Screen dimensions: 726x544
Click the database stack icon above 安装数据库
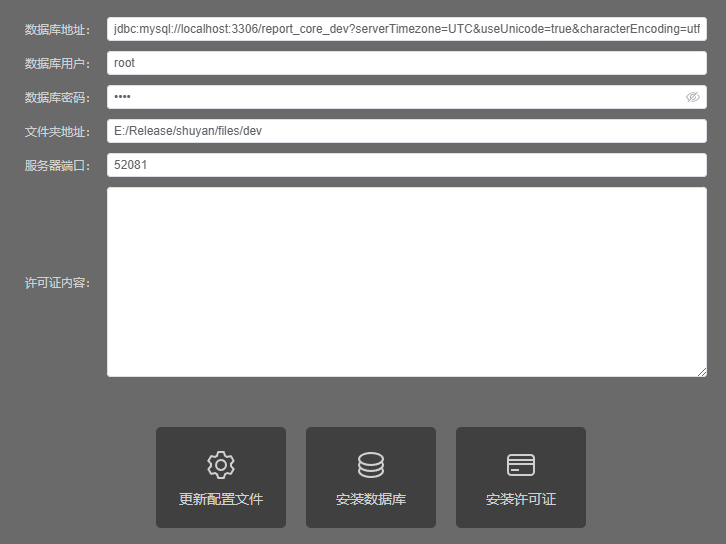(371, 465)
